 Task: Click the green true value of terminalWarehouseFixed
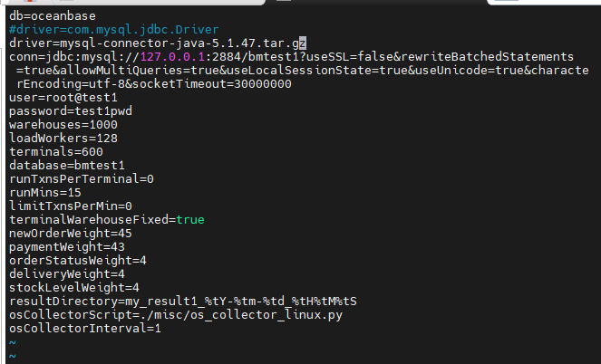point(190,220)
